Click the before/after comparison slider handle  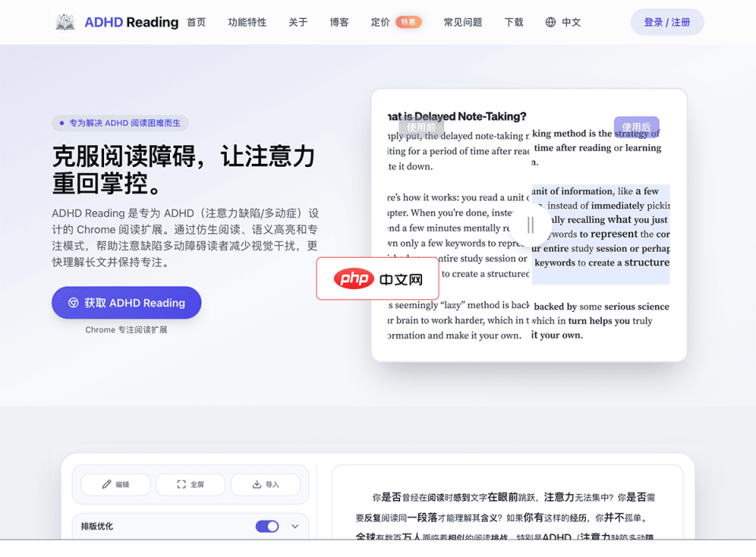pos(530,225)
